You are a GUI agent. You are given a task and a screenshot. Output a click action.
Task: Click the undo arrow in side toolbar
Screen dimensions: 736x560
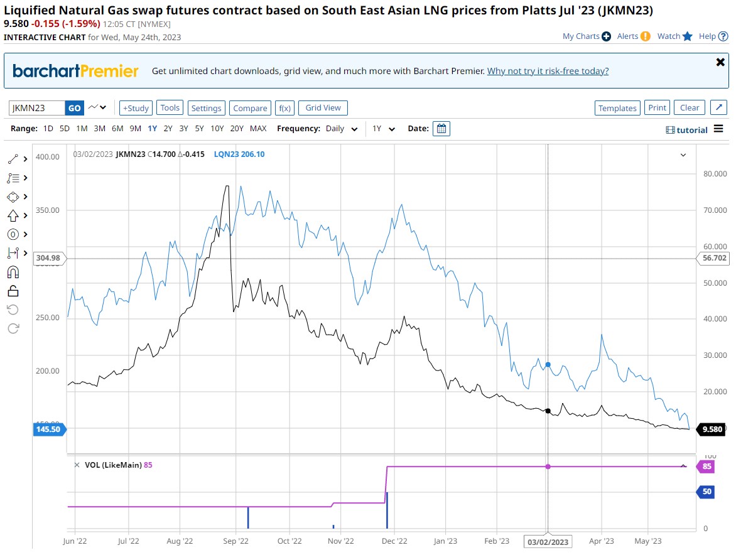[x=13, y=310]
